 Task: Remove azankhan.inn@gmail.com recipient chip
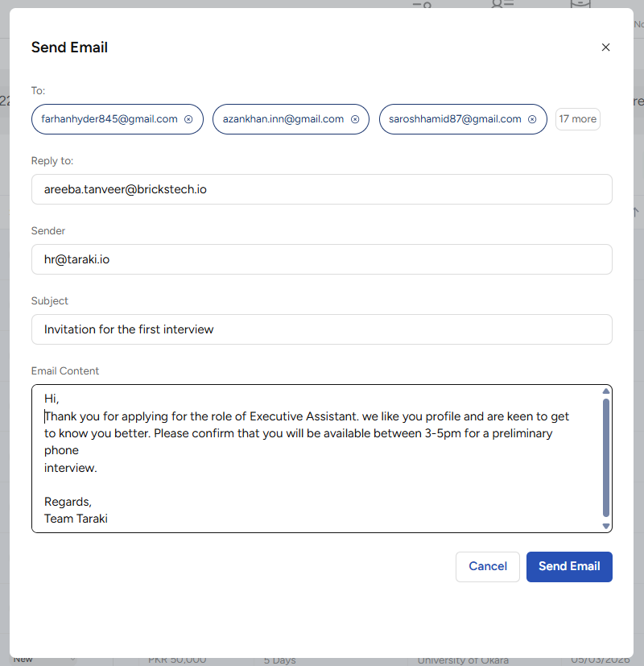tap(355, 119)
